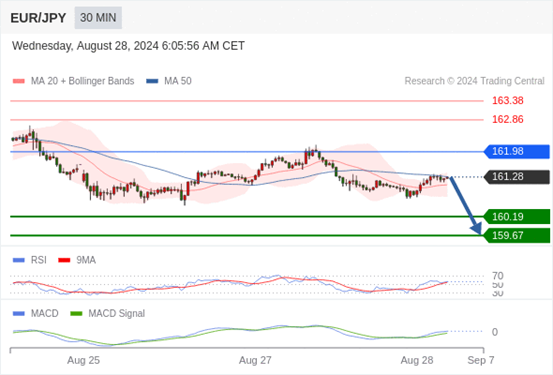The image size is (553, 375).
Task: Click the MA 50 legend label
Action: pos(178,81)
